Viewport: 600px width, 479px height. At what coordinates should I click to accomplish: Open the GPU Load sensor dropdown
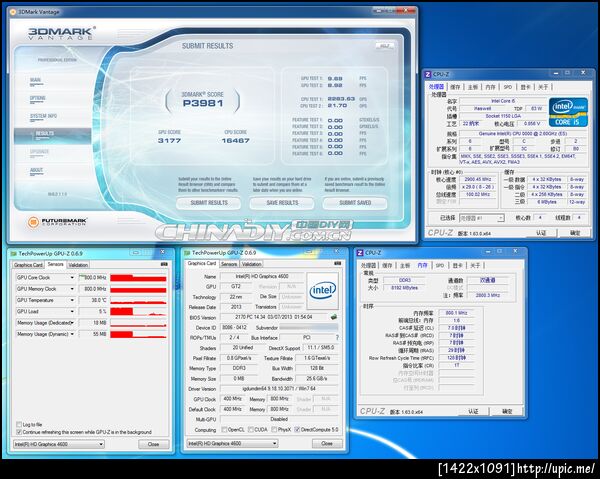point(72,311)
